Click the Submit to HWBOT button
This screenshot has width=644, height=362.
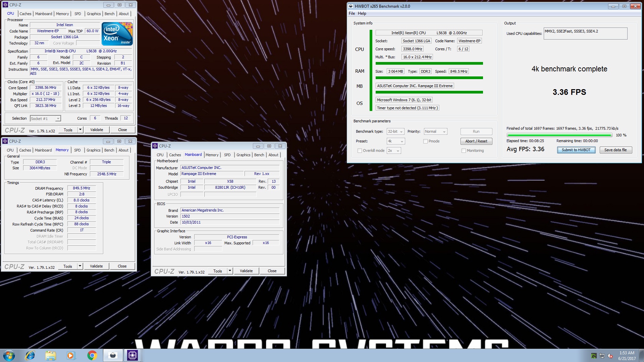pos(576,150)
